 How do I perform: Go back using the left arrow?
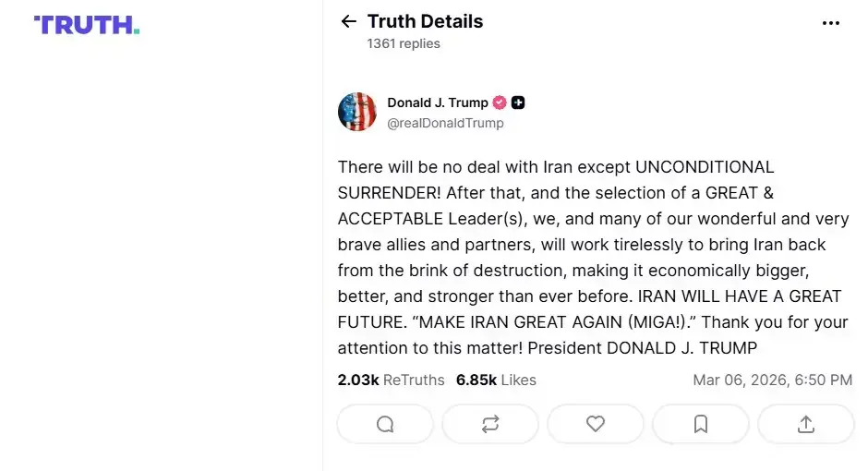(348, 21)
